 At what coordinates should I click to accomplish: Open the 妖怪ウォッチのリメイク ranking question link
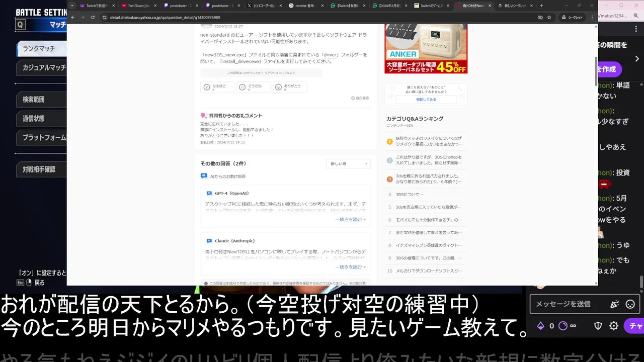[429, 141]
